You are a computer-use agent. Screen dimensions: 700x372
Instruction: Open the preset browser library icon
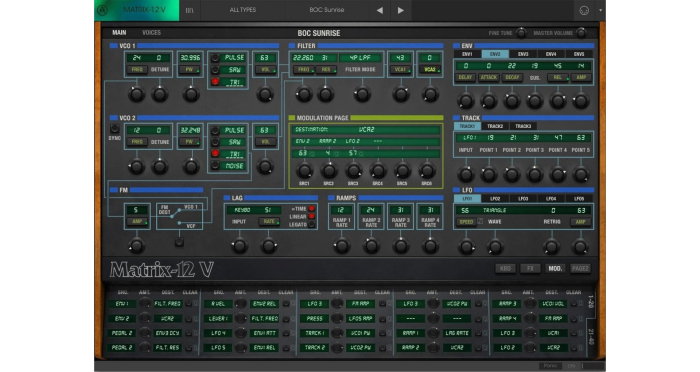[189, 10]
